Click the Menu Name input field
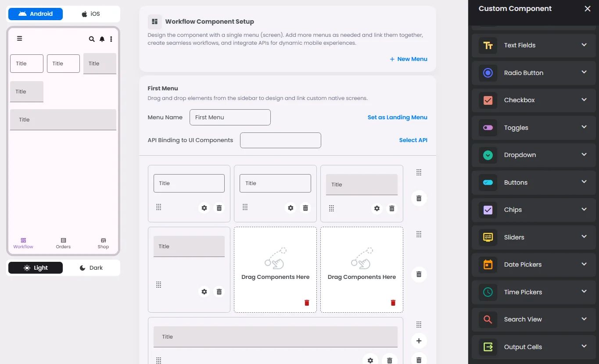This screenshot has width=599, height=364. point(230,117)
